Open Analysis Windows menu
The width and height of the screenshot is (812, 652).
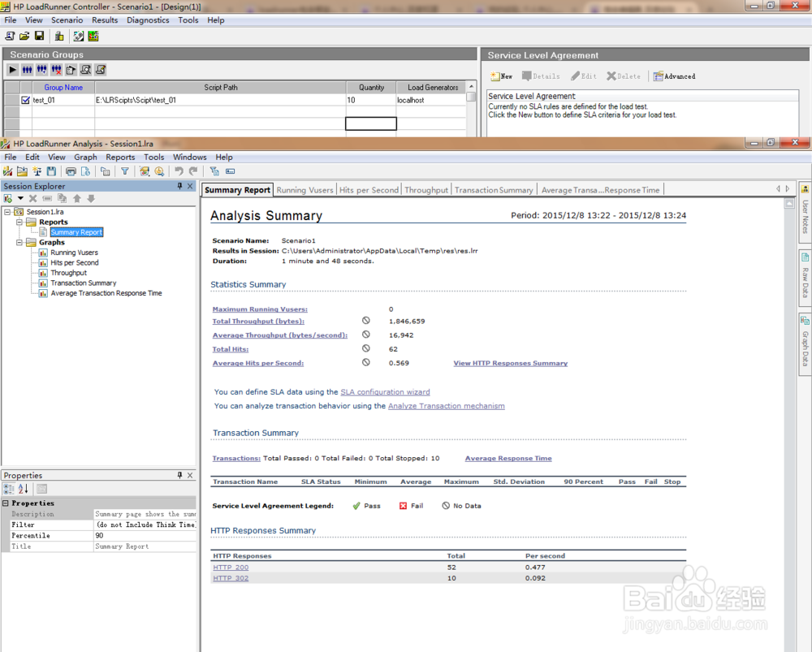[x=189, y=157]
